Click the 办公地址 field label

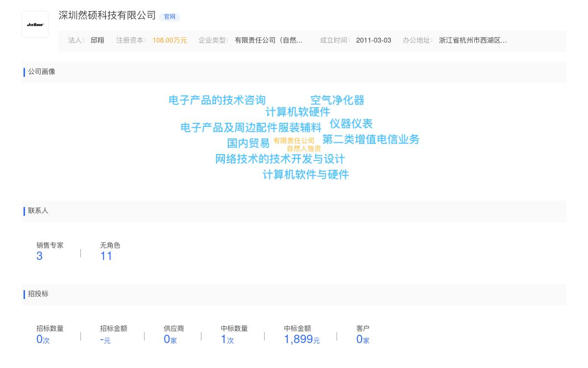pos(417,41)
